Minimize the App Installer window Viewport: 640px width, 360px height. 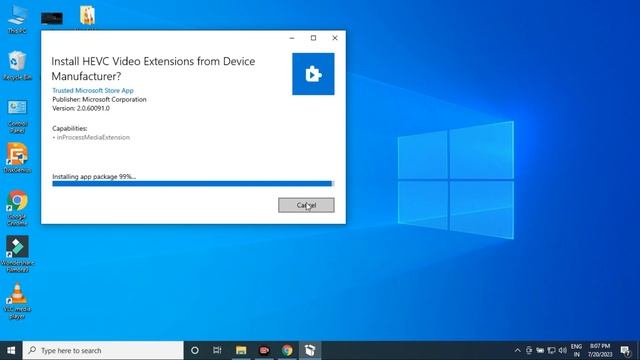pyautogui.click(x=292, y=38)
